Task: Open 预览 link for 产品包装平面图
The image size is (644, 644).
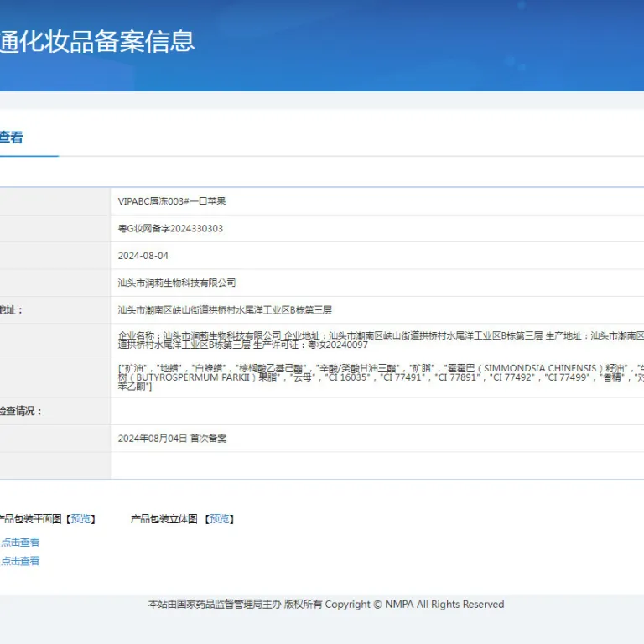Action: 80,519
